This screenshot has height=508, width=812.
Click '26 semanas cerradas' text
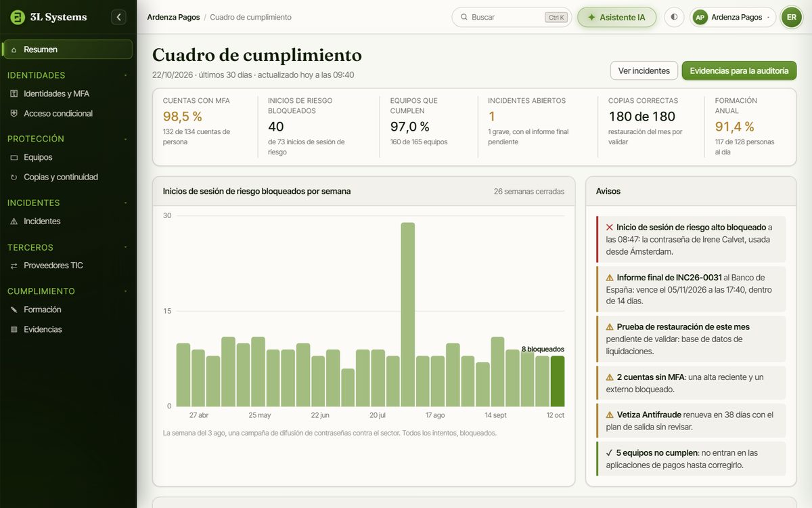529,192
